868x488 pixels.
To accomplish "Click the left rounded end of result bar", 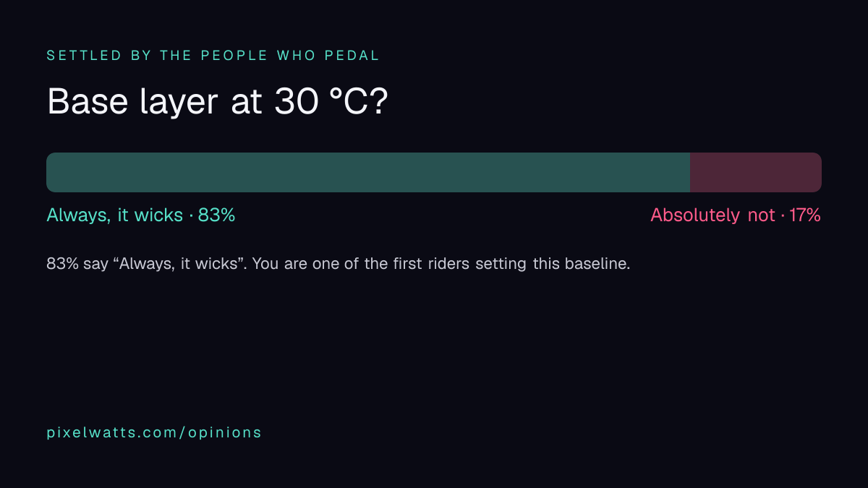I will 51,172.
